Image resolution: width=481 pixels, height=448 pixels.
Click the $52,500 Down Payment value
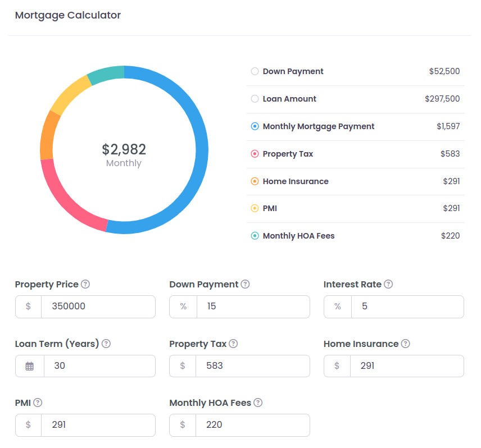444,71
